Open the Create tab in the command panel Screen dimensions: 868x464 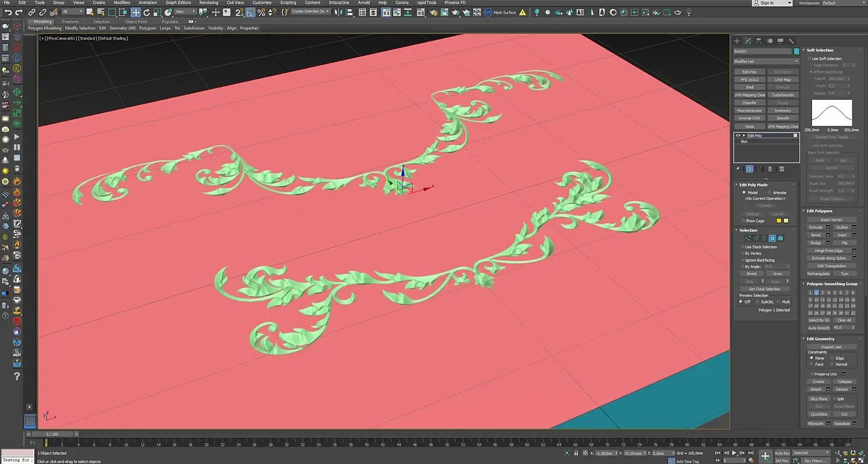click(x=737, y=41)
